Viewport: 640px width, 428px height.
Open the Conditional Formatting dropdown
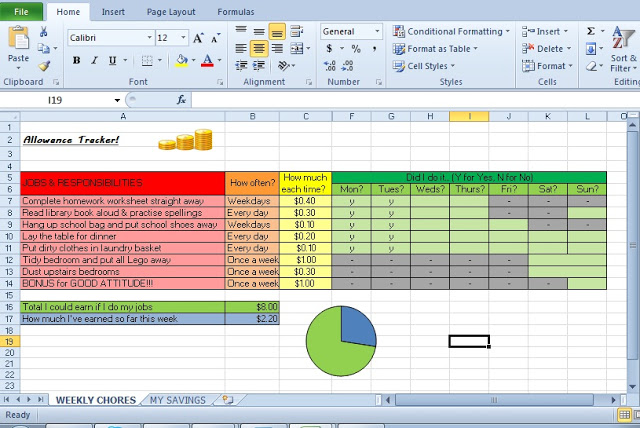[x=450, y=31]
